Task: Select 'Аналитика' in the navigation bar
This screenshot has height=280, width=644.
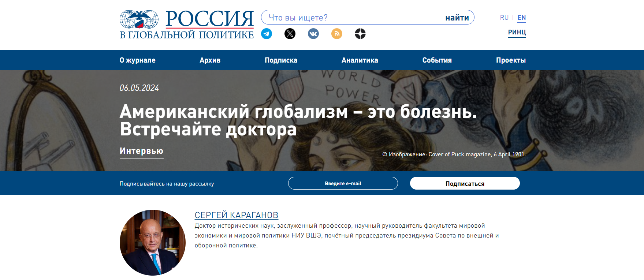Action: click(x=360, y=60)
